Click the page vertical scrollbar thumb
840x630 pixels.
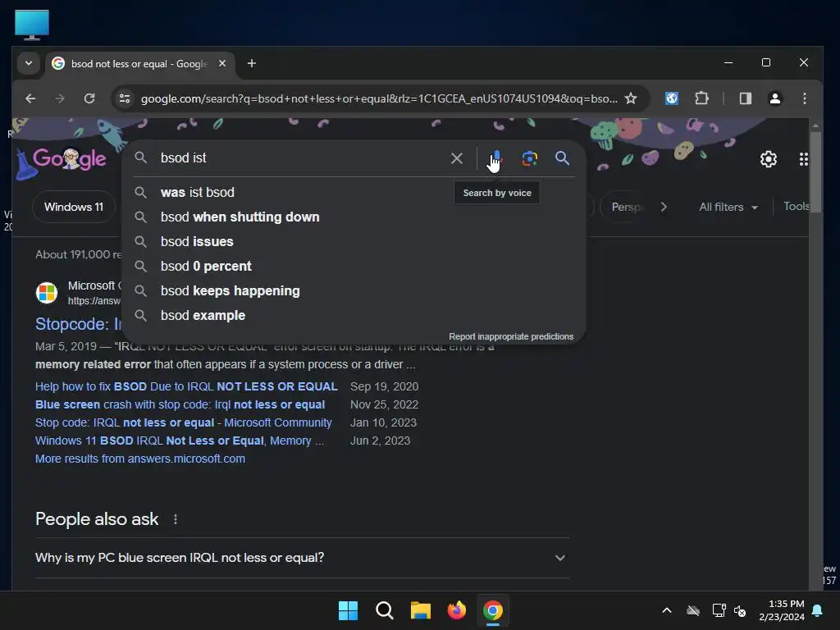pyautogui.click(x=815, y=171)
